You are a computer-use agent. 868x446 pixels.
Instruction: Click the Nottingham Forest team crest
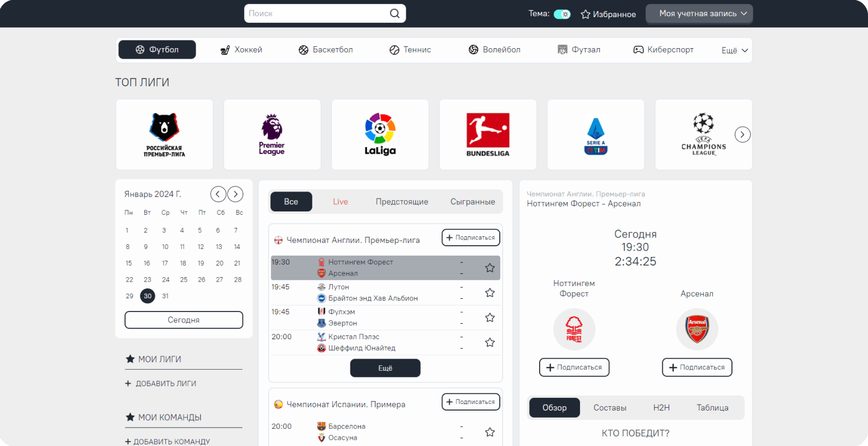[574, 329]
